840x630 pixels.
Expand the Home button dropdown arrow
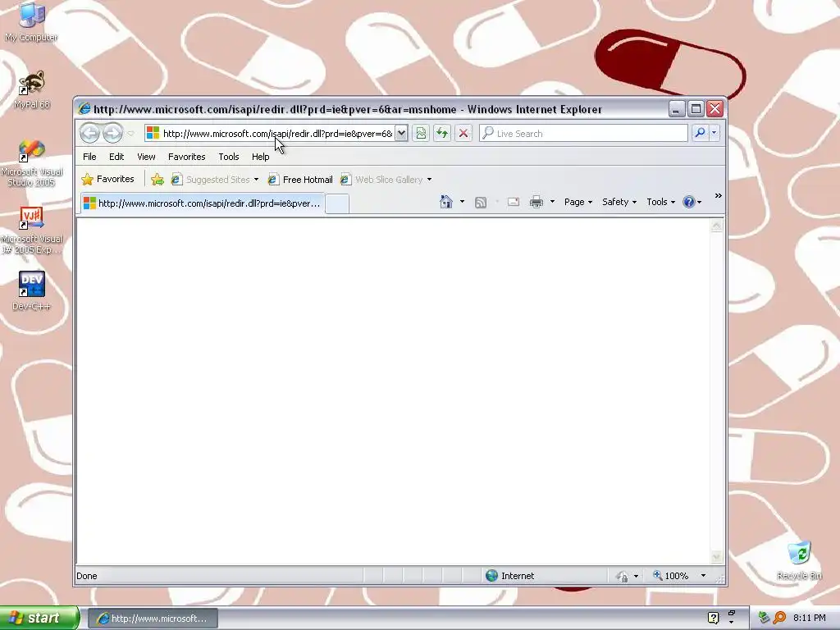(x=462, y=202)
